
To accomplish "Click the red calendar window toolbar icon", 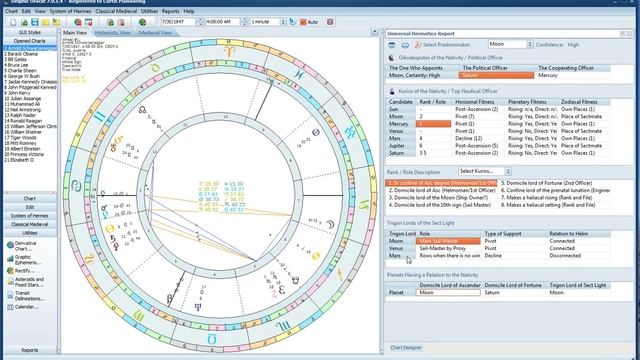I will coord(88,22).
